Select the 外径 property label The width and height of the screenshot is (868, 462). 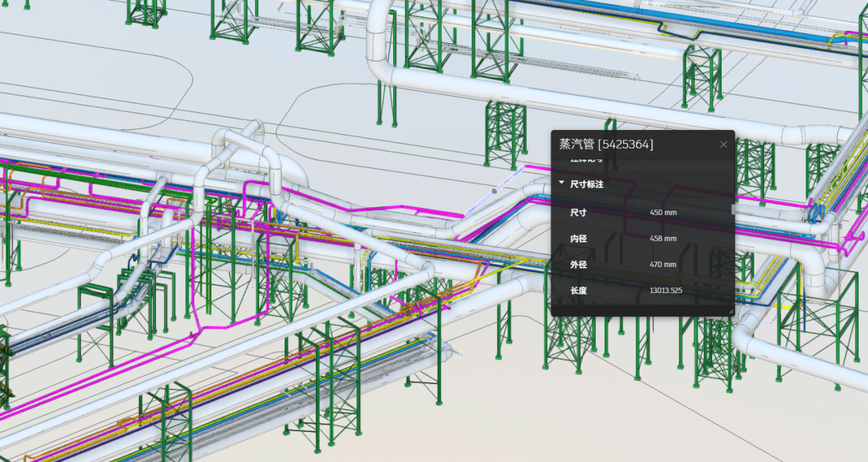(579, 265)
